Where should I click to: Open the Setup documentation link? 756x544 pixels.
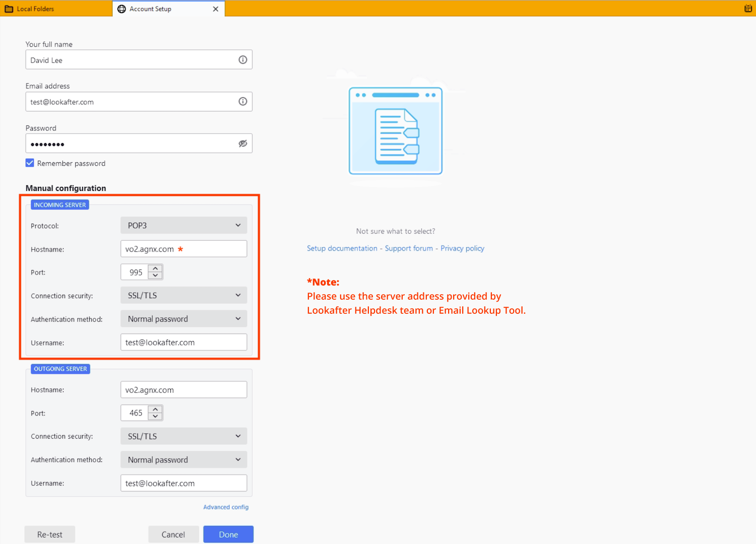342,248
